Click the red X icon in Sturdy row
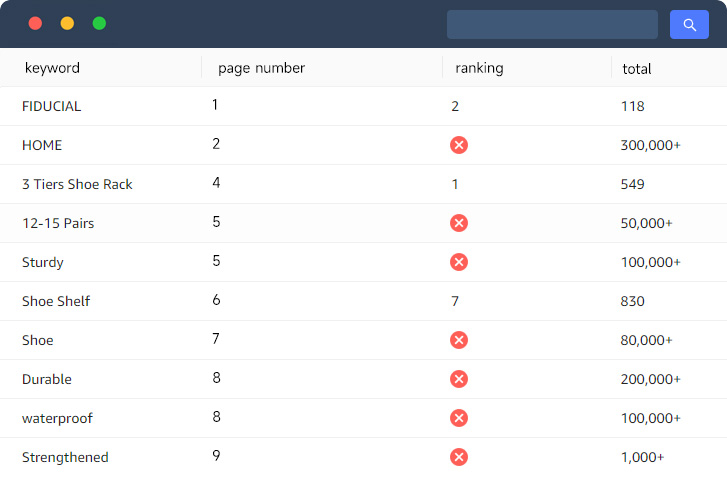Screen dimensions: 727x479 (459, 262)
